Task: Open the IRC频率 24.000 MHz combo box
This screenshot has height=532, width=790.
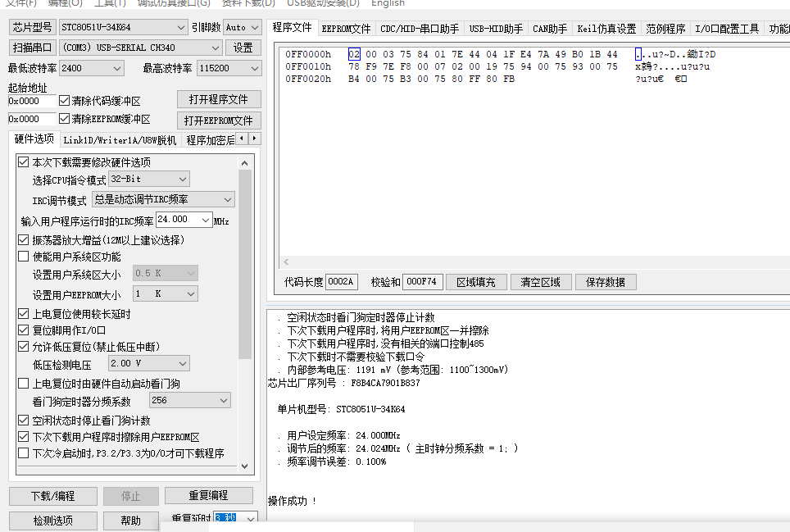Action: pos(184,220)
